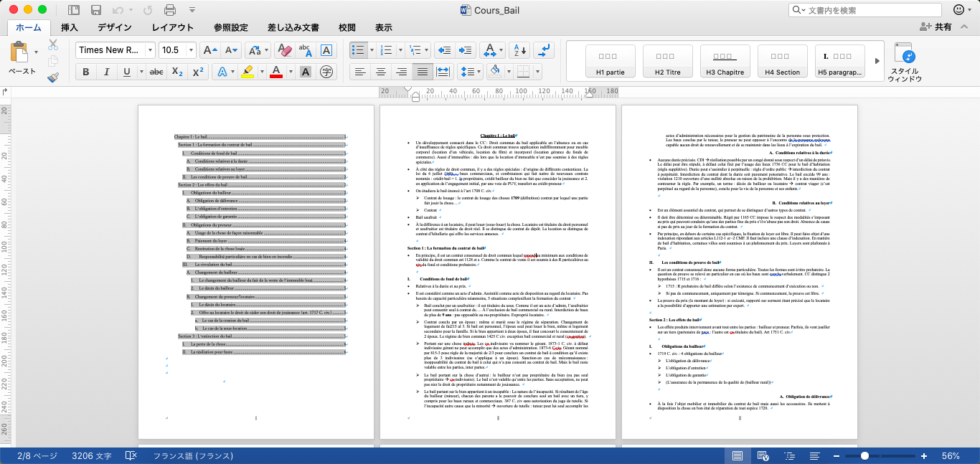Open the 表示 (View) tab
The image size is (980, 464).
384,28
